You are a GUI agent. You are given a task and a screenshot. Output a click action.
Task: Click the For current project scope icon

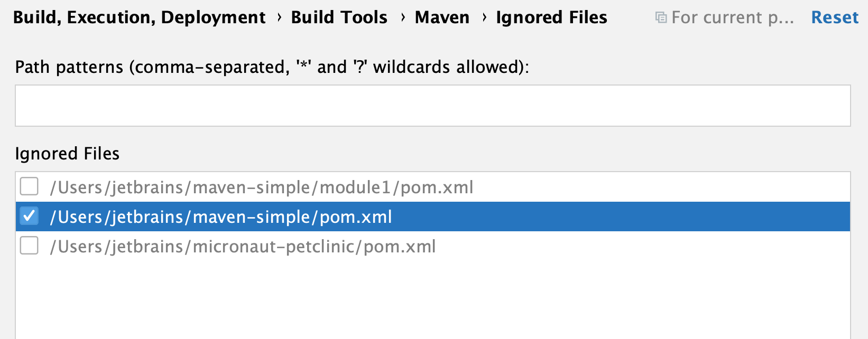[x=660, y=17]
